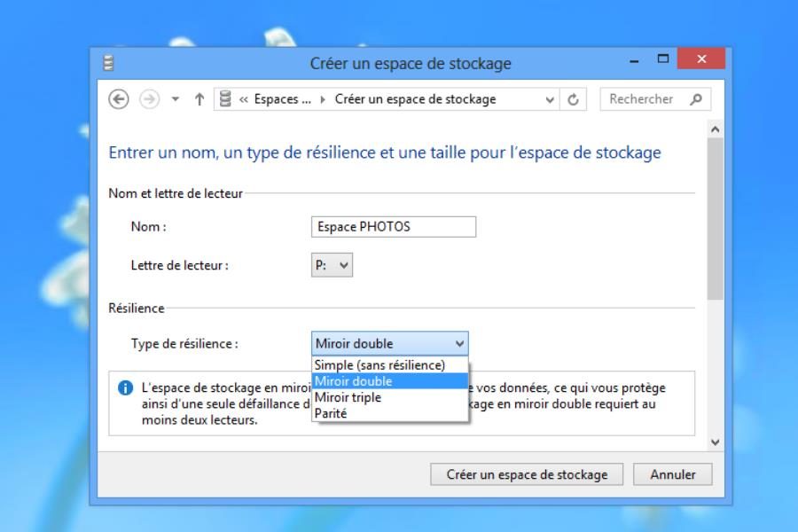Image resolution: width=798 pixels, height=532 pixels.
Task: Click the blue information icon
Action: tap(125, 388)
